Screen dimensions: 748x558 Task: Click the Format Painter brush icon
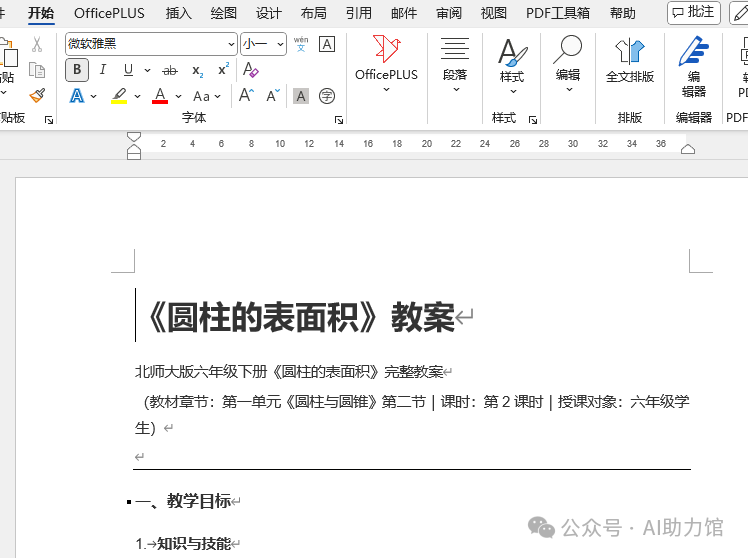pos(37,95)
